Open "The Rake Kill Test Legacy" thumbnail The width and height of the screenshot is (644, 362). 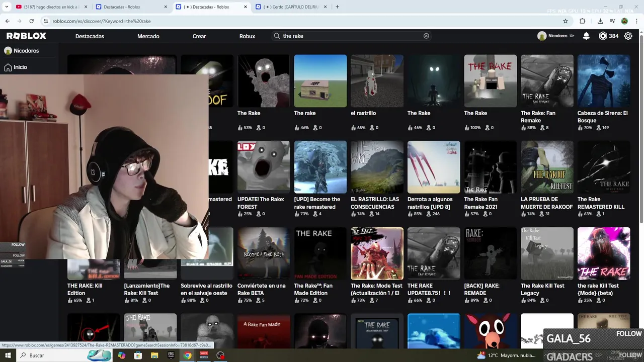coord(547,253)
